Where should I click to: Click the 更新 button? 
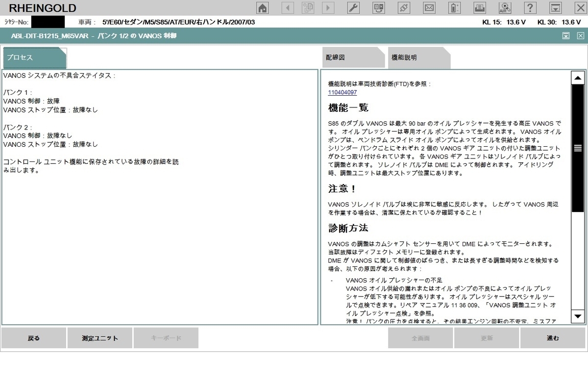click(x=487, y=338)
